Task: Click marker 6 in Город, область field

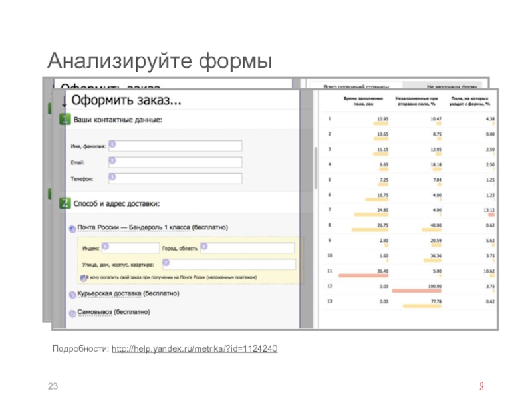Action: click(x=204, y=246)
